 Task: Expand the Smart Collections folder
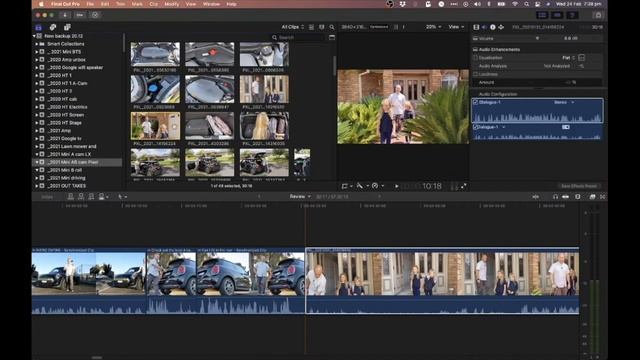(37, 44)
